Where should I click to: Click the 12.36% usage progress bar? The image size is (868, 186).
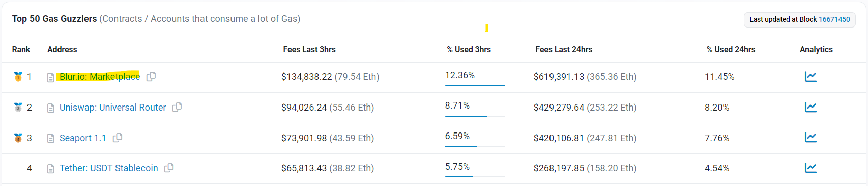475,85
